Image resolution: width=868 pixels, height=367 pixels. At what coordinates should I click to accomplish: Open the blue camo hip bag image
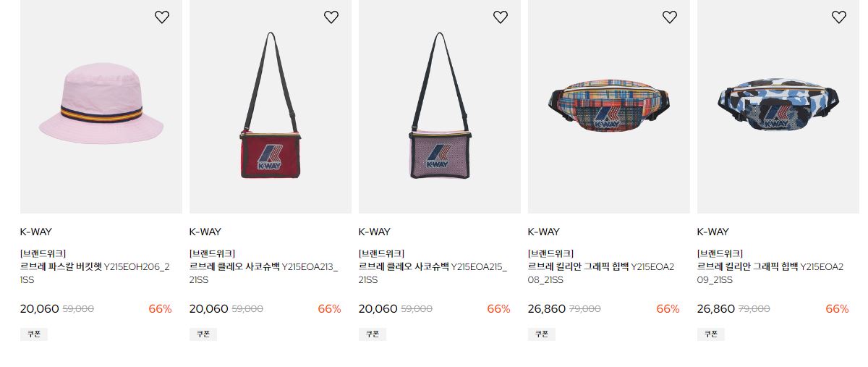coord(778,106)
